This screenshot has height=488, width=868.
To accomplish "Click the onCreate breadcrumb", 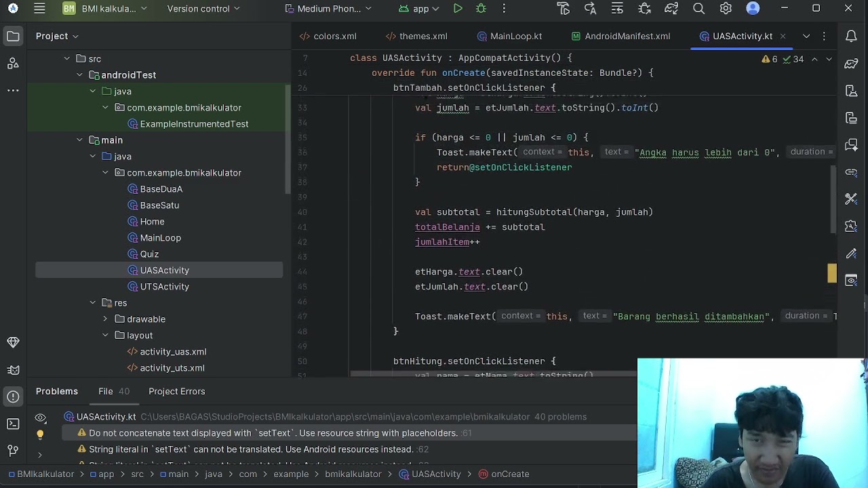I will tap(504, 474).
